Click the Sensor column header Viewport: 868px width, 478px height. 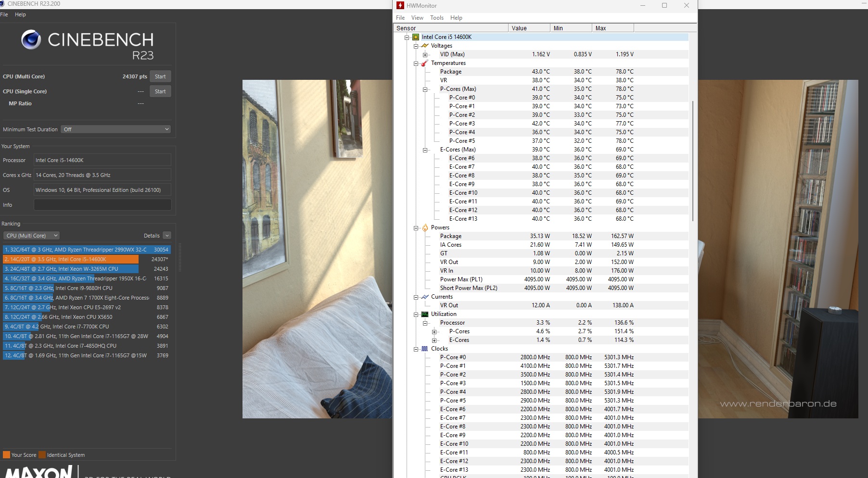coord(451,28)
